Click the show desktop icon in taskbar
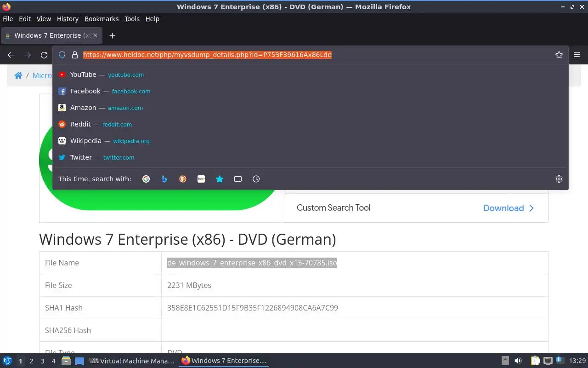This screenshot has height=368, width=588. pyautogui.click(x=79, y=361)
